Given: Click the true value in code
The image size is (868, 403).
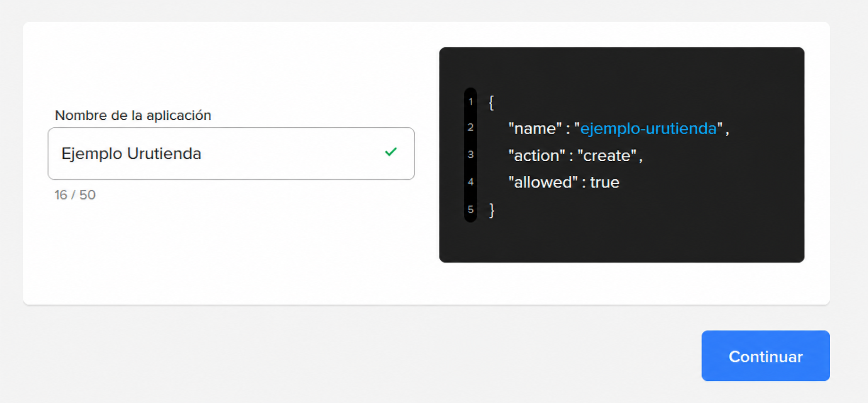Looking at the screenshot, I should [604, 182].
